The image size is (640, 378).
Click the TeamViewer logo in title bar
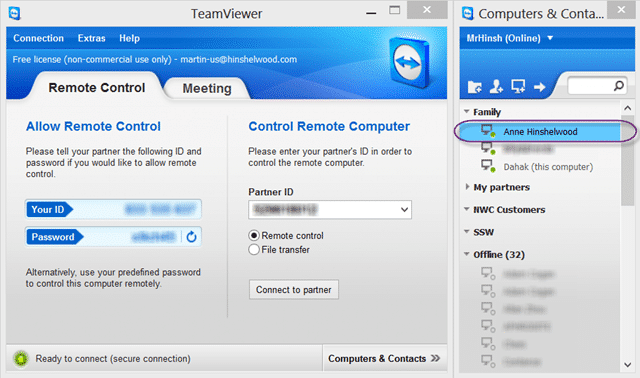(x=15, y=13)
